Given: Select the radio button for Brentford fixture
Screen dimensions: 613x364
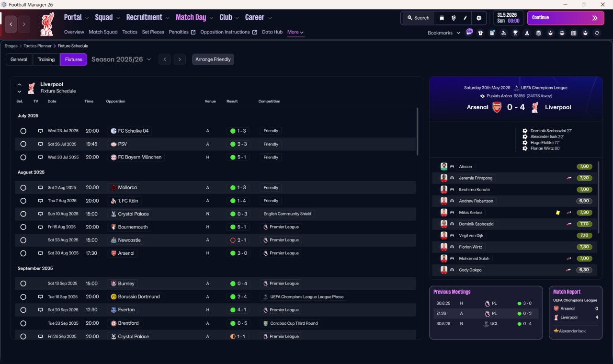Looking at the screenshot, I should coord(23,323).
